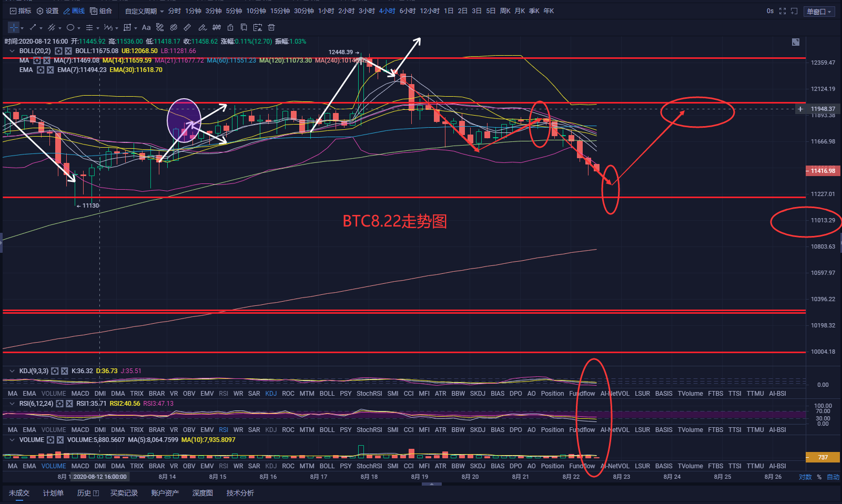Image resolution: width=842 pixels, height=504 pixels.
Task: Open the 单窗口 window layout dropdown
Action: click(819, 12)
